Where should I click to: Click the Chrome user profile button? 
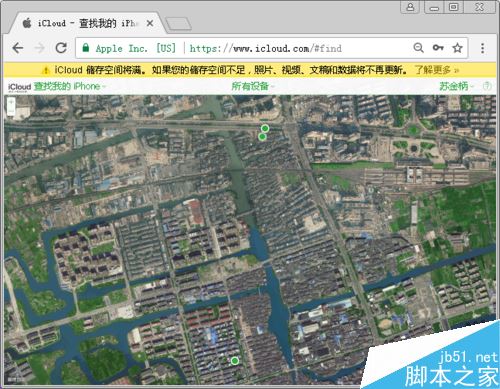410,7
